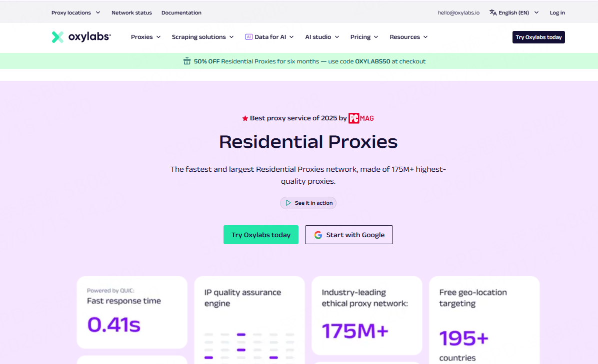Click the red star icon near award text
The height and width of the screenshot is (364, 598).
pyautogui.click(x=245, y=118)
